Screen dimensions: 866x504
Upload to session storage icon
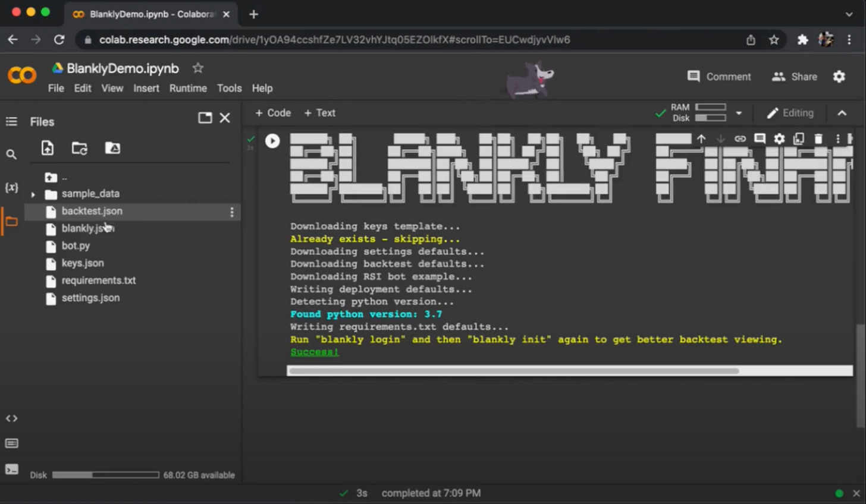48,148
